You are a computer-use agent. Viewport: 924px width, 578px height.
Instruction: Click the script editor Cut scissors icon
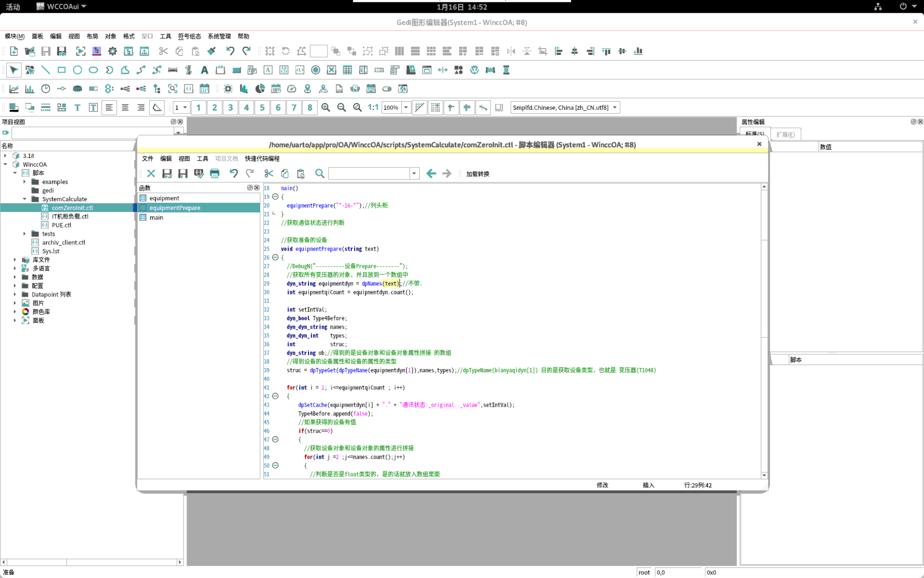(x=269, y=174)
